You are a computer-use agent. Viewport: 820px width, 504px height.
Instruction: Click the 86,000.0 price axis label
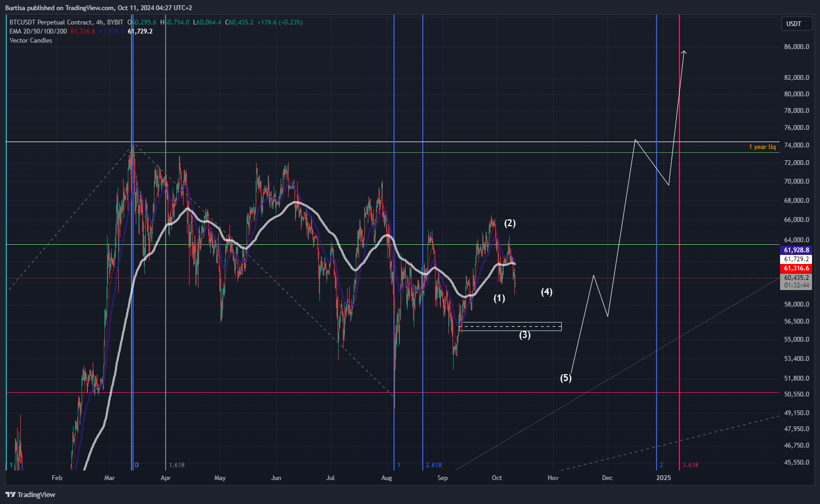tap(797, 47)
